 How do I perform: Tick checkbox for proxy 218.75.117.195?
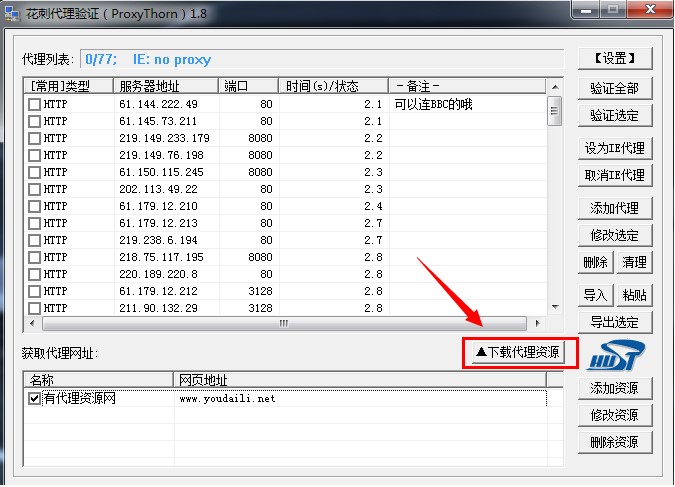34,257
